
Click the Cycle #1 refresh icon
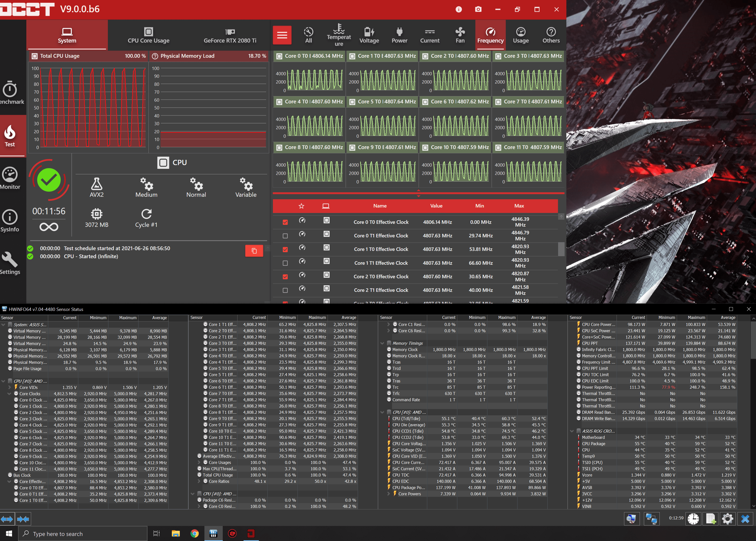click(x=146, y=214)
